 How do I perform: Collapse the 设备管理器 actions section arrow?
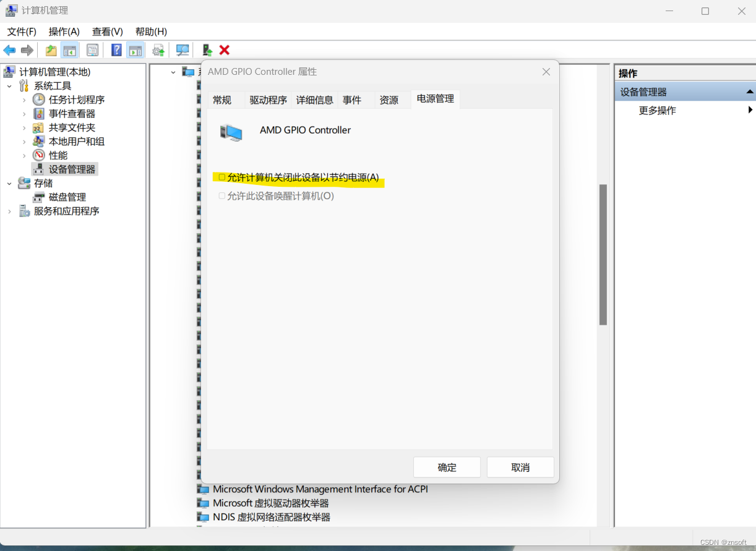pyautogui.click(x=749, y=92)
